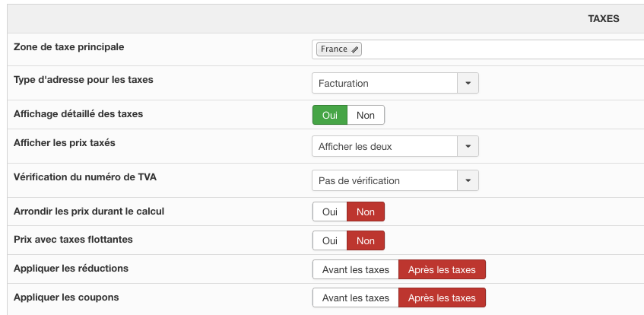Image resolution: width=644 pixels, height=315 pixels.
Task: Enable 'Oui' for Affichage détaillé des taxes
Action: (x=330, y=115)
